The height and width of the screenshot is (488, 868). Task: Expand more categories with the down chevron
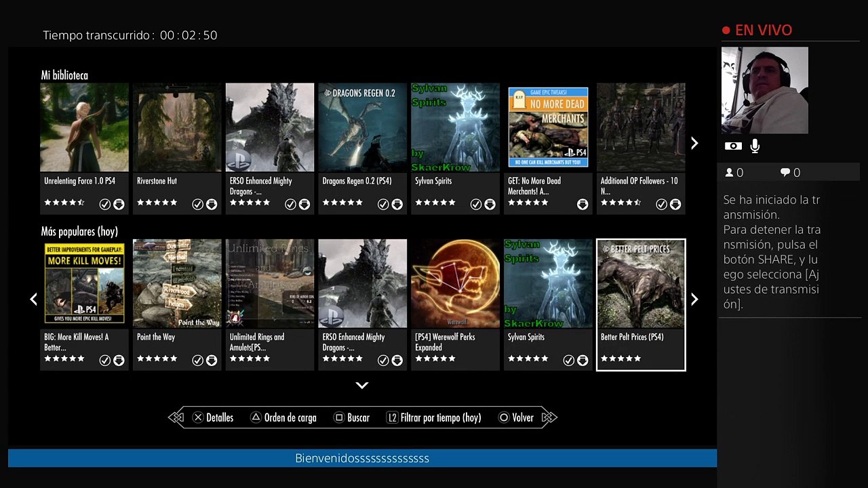[x=362, y=385]
